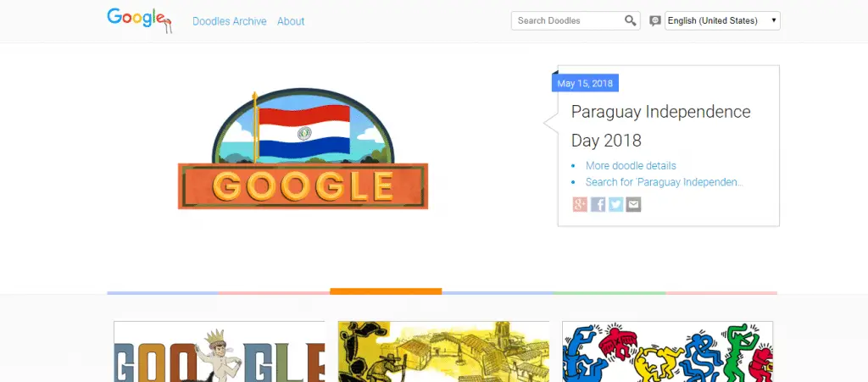Screen dimensions: 868x382
Task: Click the Google logo in header
Action: point(140,19)
